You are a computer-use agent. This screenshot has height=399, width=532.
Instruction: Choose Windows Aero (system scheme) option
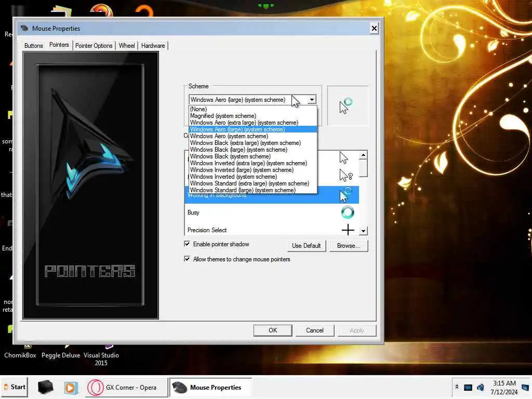(253, 136)
